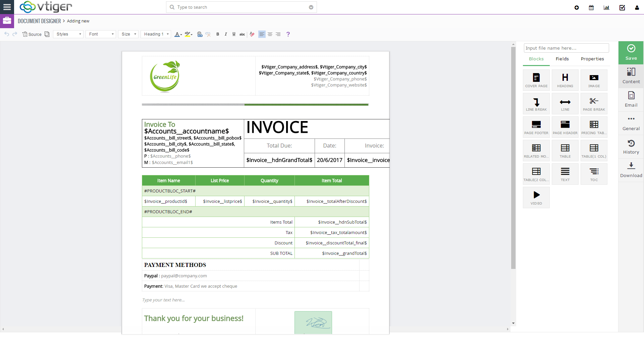Open the Properties tab

[x=592, y=59]
